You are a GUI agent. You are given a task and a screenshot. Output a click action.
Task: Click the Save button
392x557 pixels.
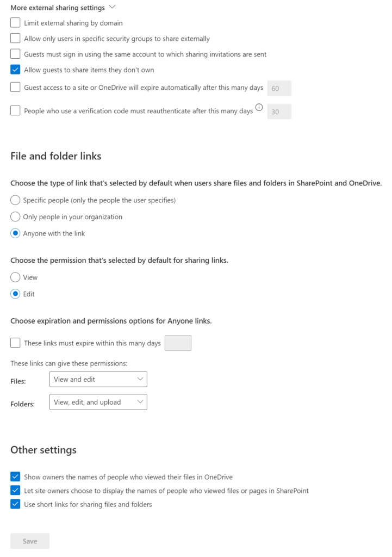point(30,541)
